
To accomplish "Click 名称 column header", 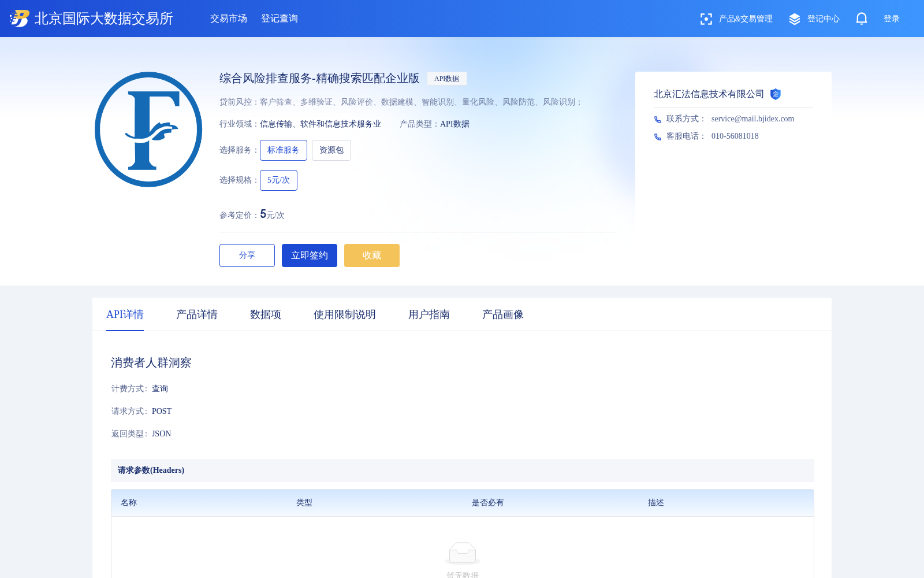I will 129,503.
